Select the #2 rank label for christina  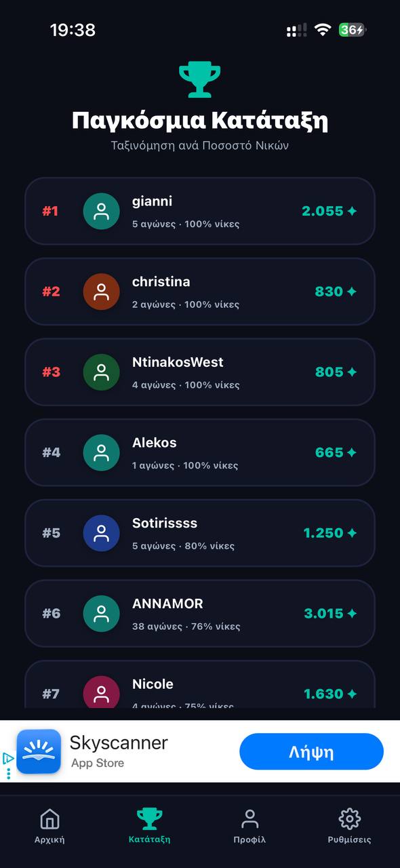(51, 292)
